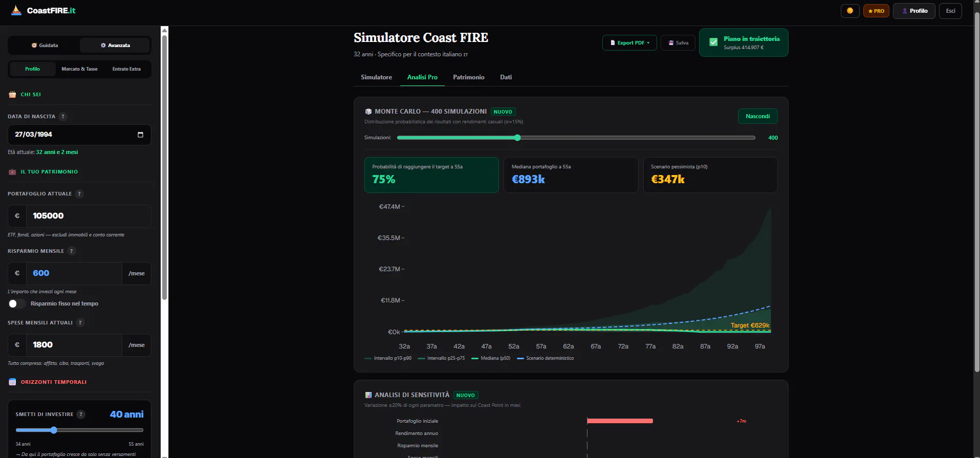Screen dimensions: 980x458
Task: Click the Esci logout button
Action: pyautogui.click(x=950, y=11)
